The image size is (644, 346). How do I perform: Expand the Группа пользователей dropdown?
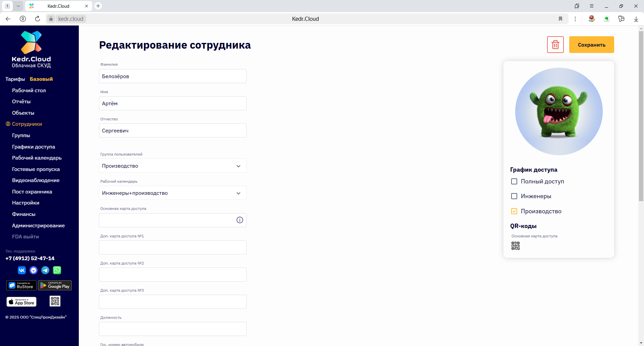click(x=172, y=166)
